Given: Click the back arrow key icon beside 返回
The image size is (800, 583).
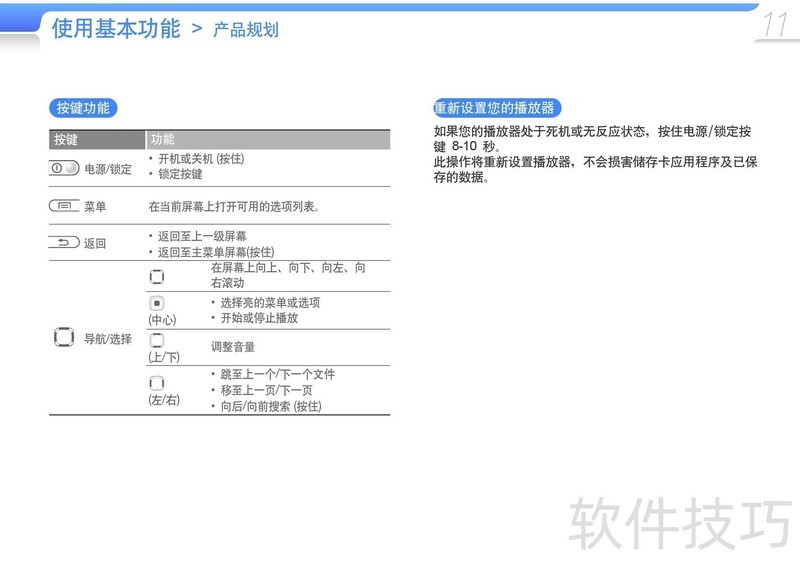Looking at the screenshot, I should coord(64,242).
